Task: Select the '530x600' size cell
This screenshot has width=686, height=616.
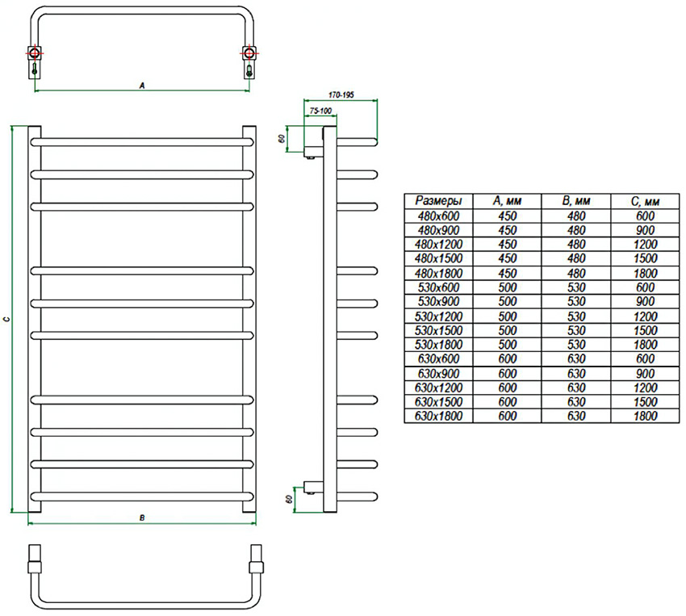Action: coord(438,287)
